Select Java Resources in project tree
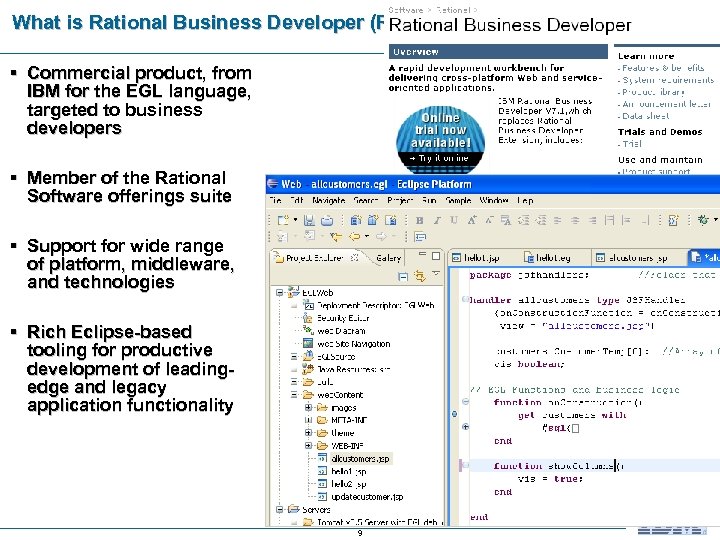The height and width of the screenshot is (540, 720). [354, 369]
